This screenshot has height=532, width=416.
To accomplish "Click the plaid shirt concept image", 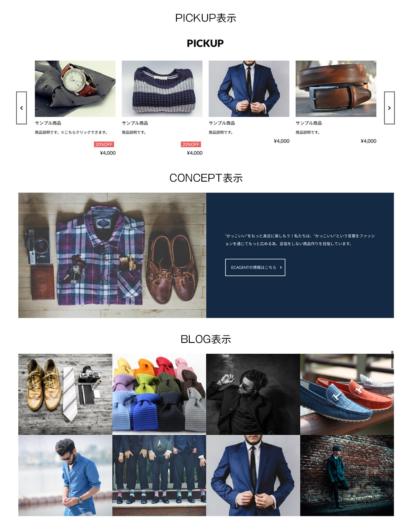I will (x=112, y=255).
